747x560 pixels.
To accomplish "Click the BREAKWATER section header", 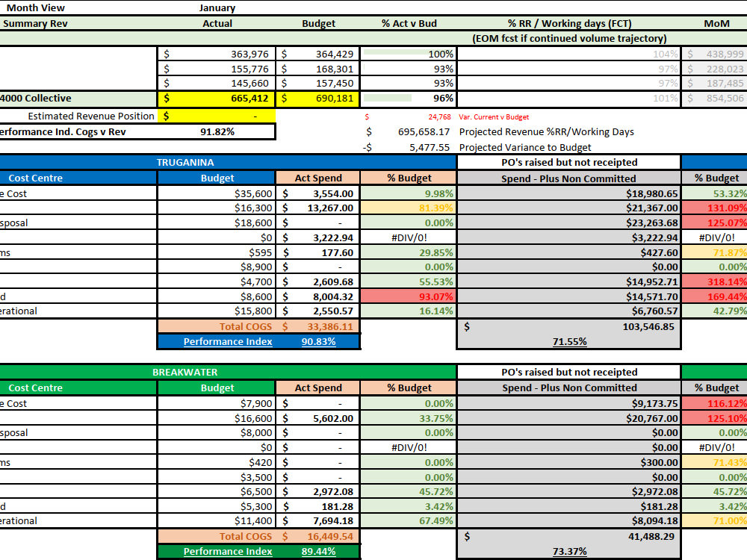I will 185,372.
